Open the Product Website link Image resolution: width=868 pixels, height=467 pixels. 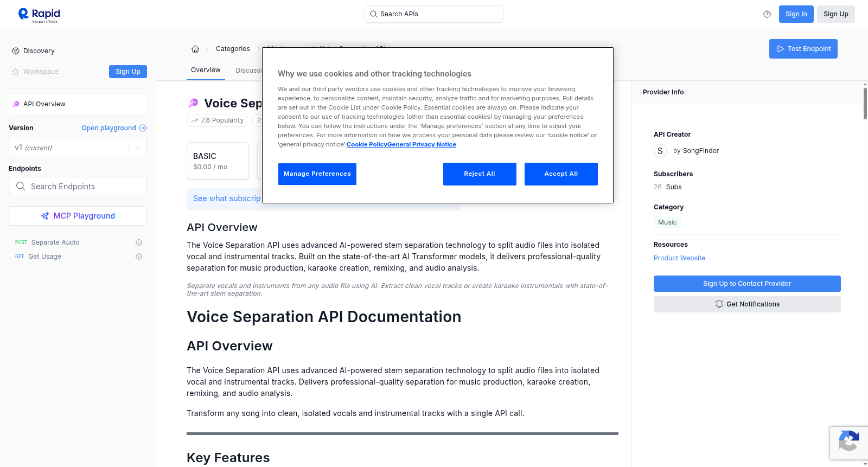tap(679, 258)
